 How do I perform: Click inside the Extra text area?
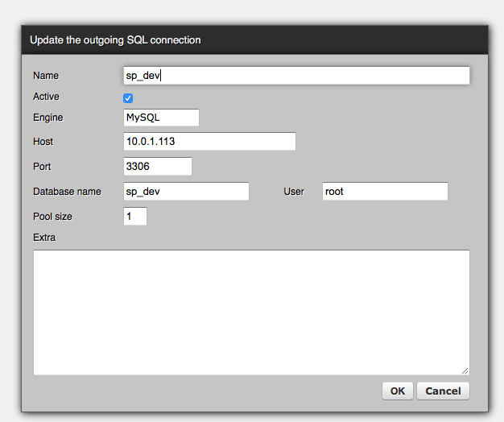251,312
